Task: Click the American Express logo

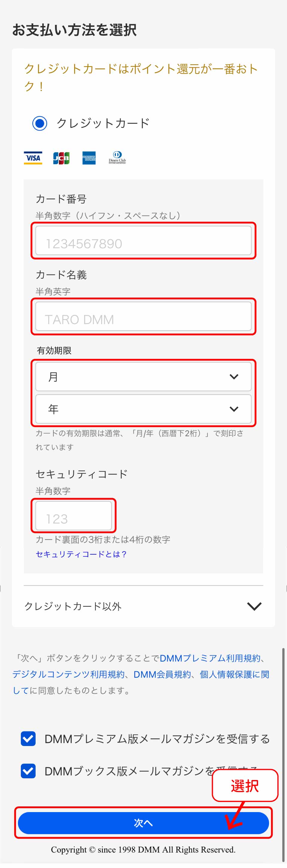Action: 89,158
